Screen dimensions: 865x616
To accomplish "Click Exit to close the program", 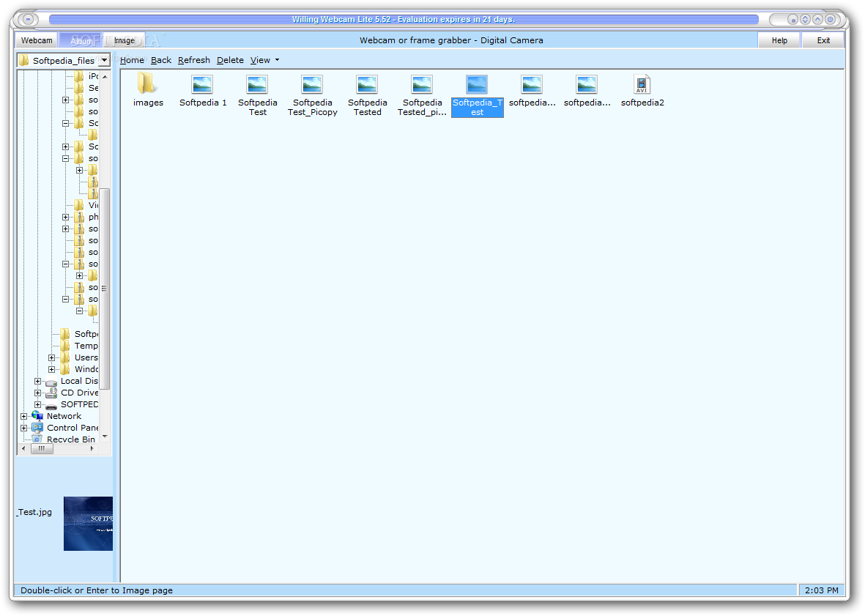I will point(823,40).
